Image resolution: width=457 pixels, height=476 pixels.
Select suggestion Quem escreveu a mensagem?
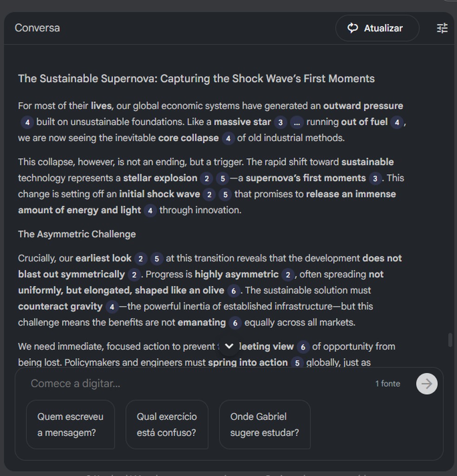(x=71, y=424)
